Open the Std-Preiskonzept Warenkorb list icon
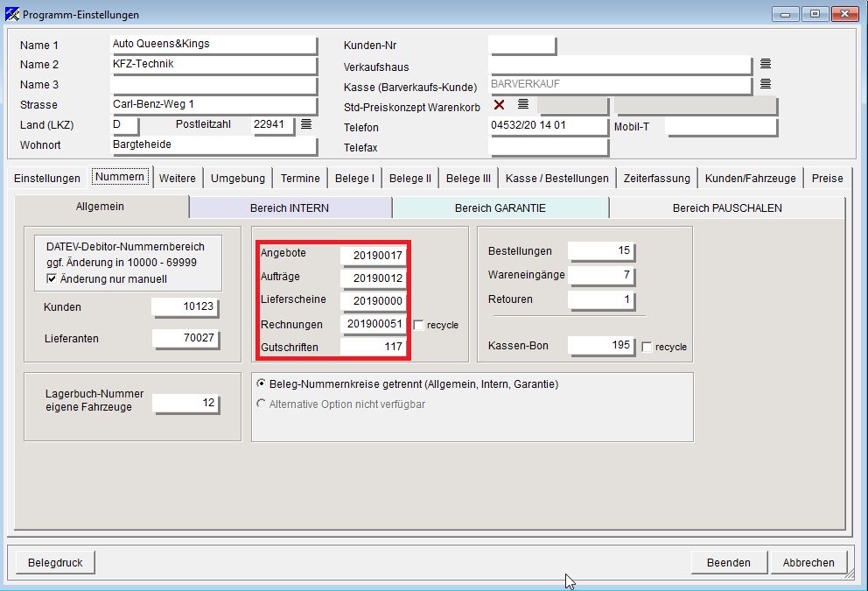 [x=523, y=104]
